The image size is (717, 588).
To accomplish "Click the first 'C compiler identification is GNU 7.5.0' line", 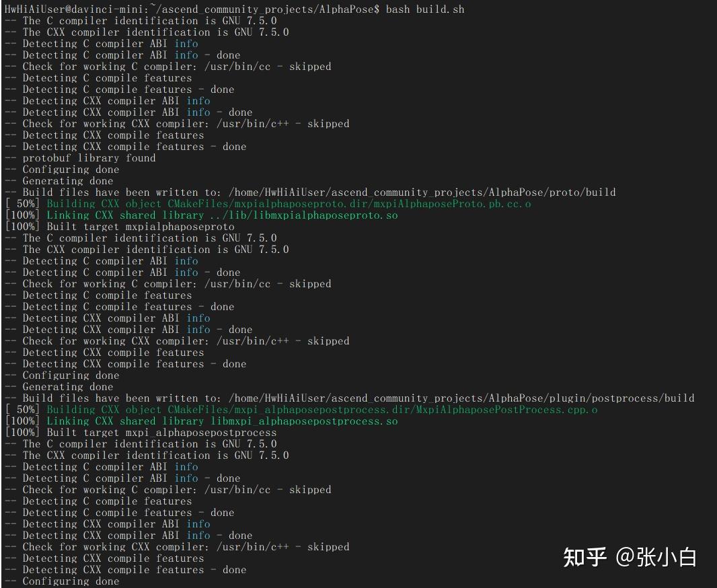I will point(149,21).
